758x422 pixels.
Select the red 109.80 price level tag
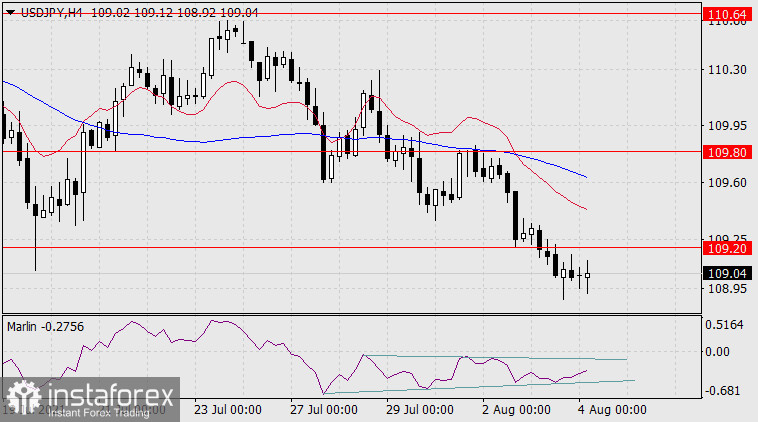click(727, 152)
